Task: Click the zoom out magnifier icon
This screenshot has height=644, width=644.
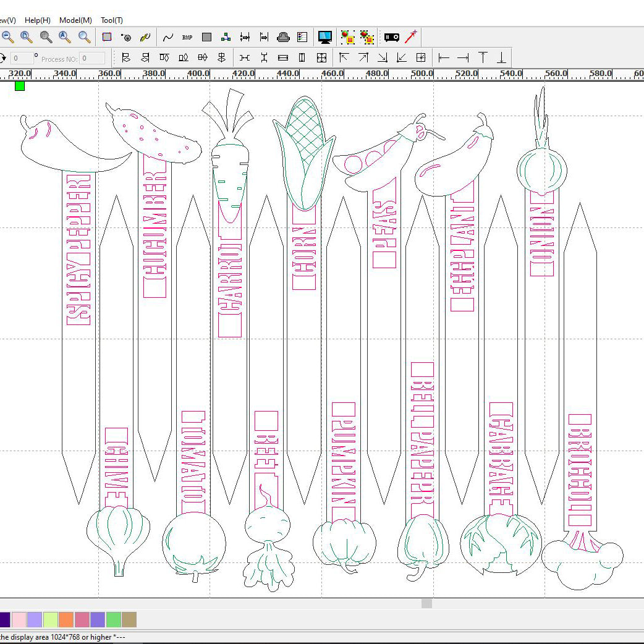Action: click(x=8, y=37)
